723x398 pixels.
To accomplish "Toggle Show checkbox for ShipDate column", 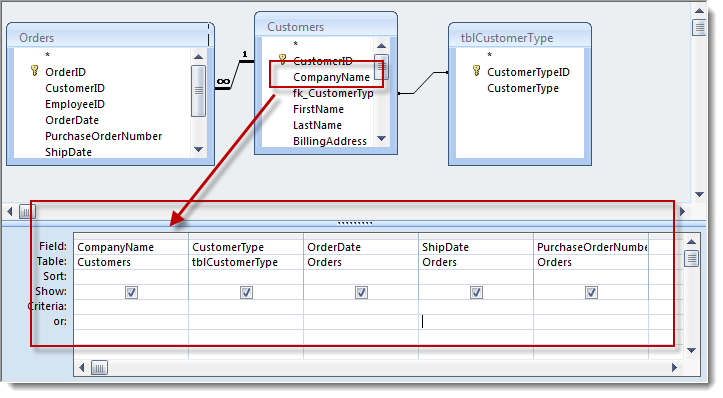I will pos(476,292).
